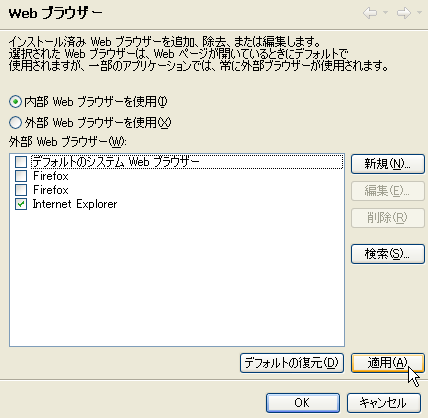Click the 新規(N)... button
The image size is (428, 418).
tap(388, 164)
